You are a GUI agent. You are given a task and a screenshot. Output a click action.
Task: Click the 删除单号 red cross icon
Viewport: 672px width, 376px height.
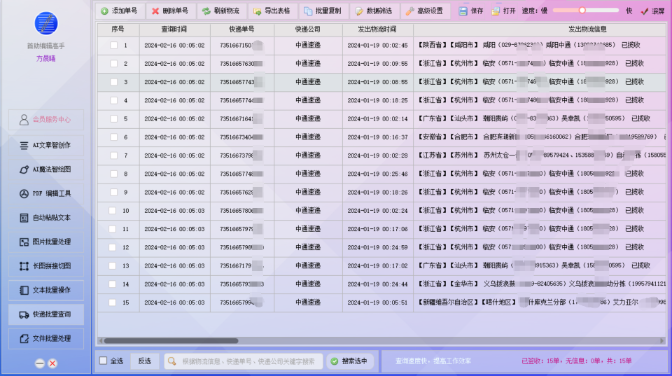point(155,11)
